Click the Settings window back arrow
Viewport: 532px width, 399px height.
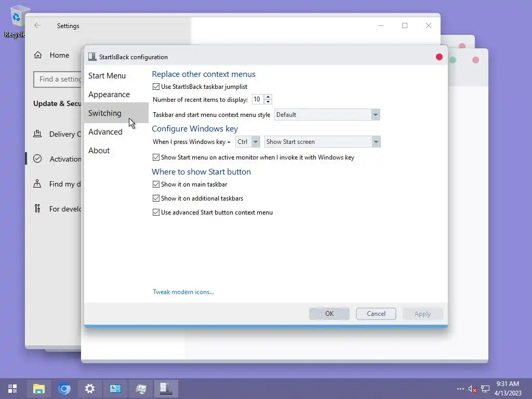(37, 25)
